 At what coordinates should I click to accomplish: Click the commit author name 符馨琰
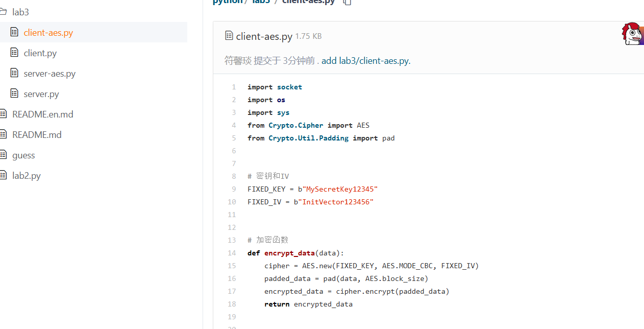[x=238, y=61]
